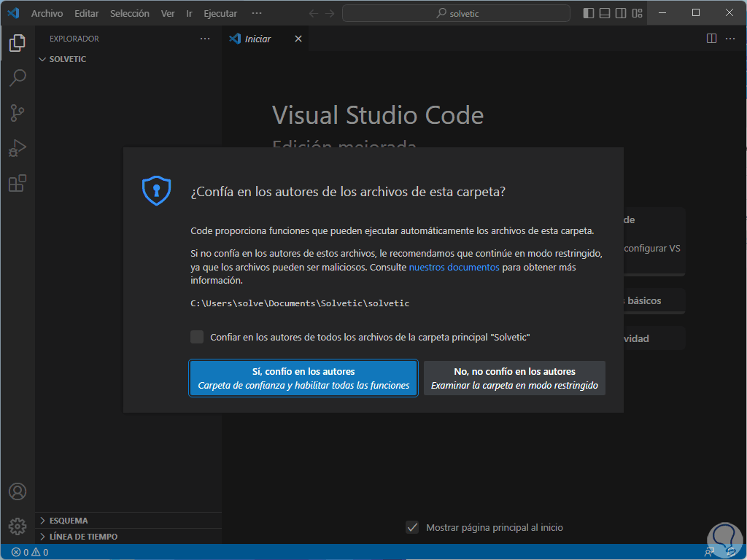Click the shield trust icon in dialog

[156, 190]
